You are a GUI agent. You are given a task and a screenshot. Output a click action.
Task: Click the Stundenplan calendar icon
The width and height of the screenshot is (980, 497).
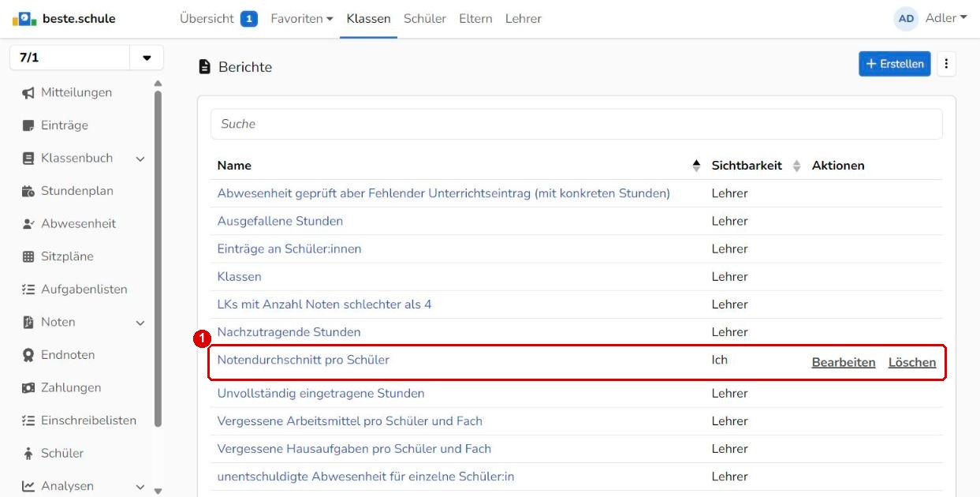click(x=28, y=191)
